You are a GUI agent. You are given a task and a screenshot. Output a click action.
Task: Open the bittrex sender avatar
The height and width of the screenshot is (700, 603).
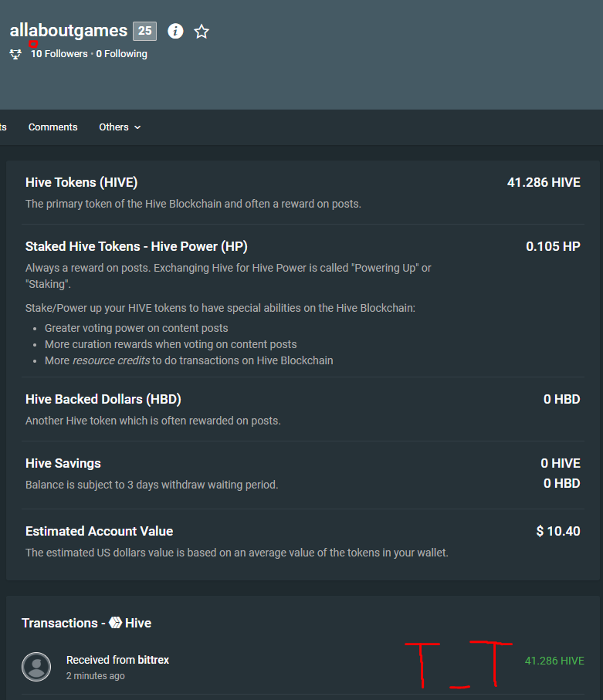[x=36, y=667]
